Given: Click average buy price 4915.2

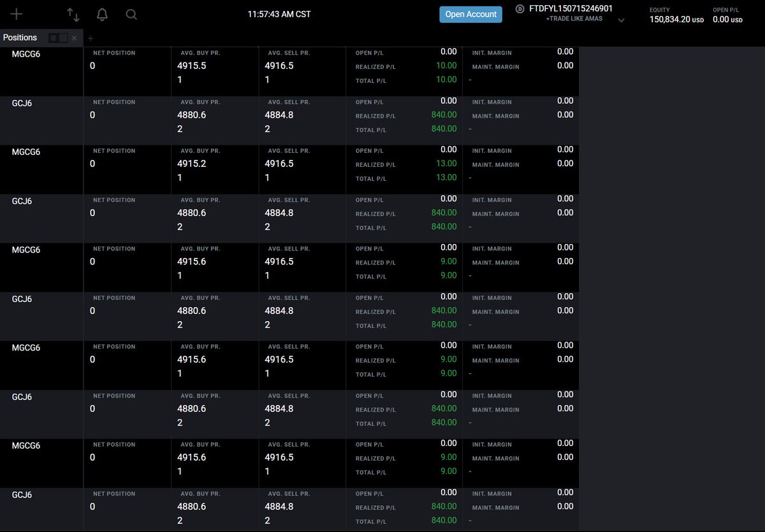Looking at the screenshot, I should [x=191, y=164].
